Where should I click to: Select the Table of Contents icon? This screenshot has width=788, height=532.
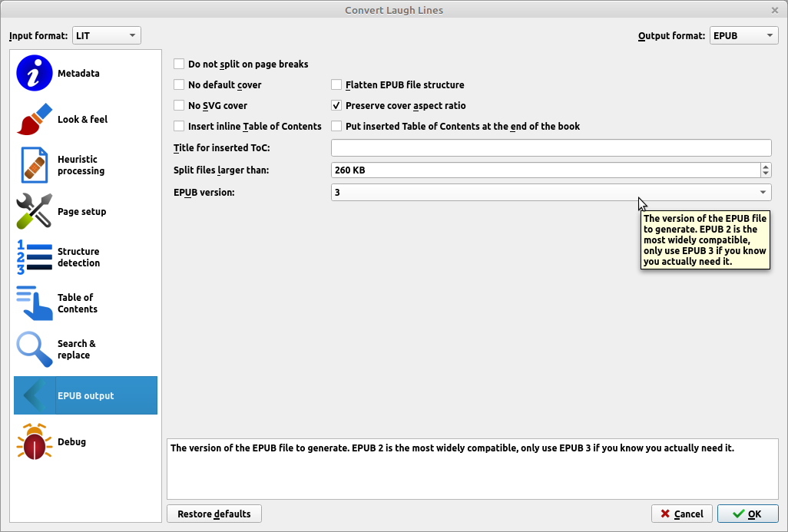coord(35,304)
